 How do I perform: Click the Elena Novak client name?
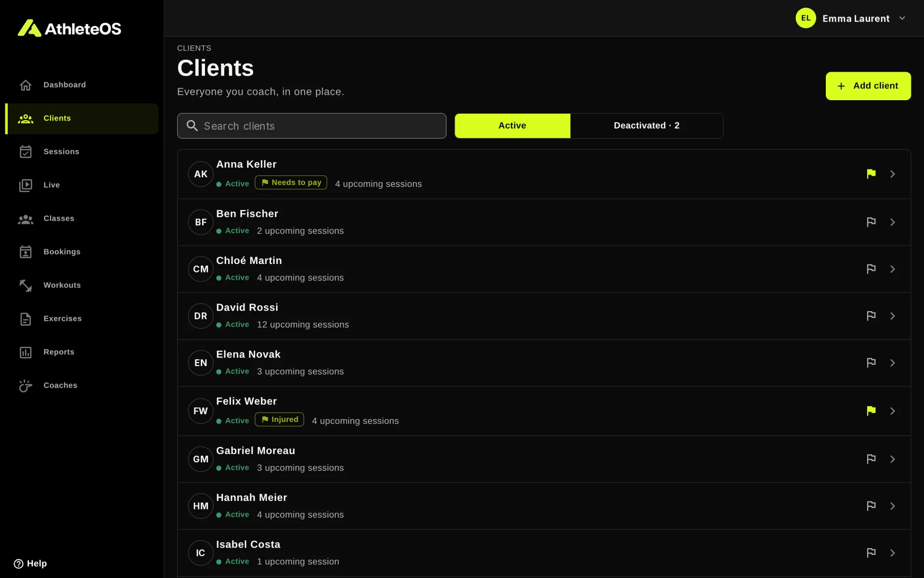click(x=248, y=355)
